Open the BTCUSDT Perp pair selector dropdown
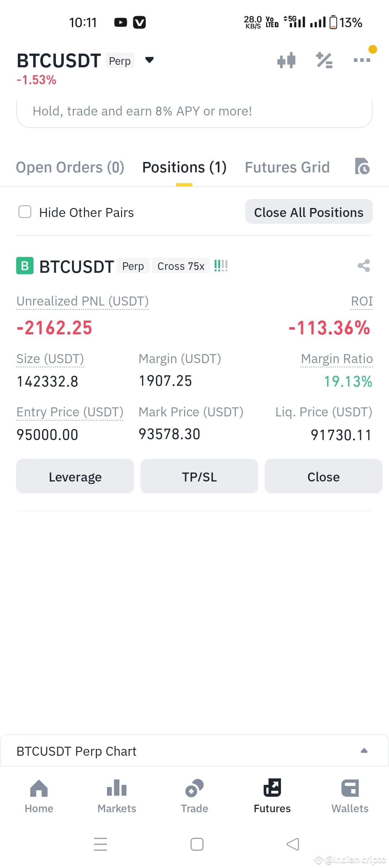This screenshot has width=389, height=868. point(149,60)
